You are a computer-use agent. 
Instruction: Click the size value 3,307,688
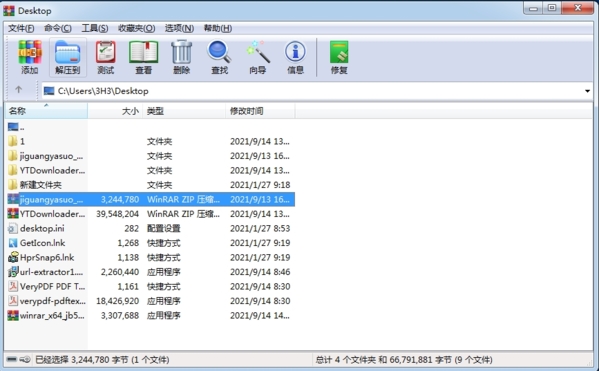coord(120,316)
